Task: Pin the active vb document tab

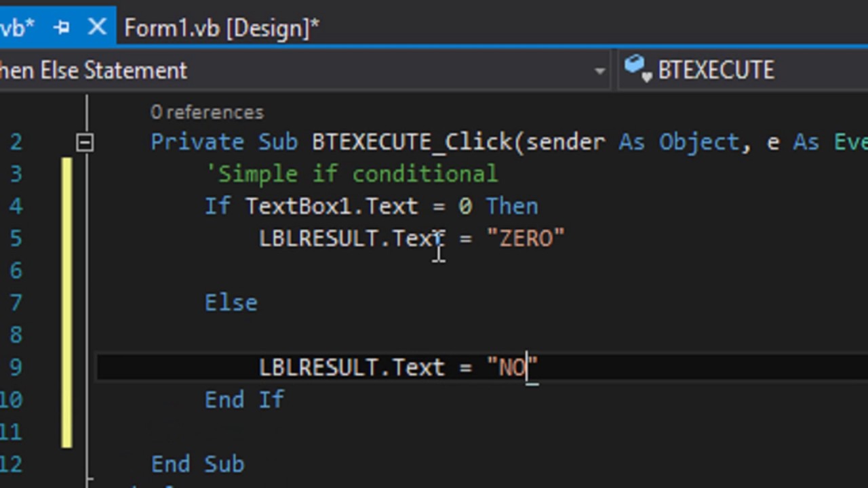Action: coord(62,28)
